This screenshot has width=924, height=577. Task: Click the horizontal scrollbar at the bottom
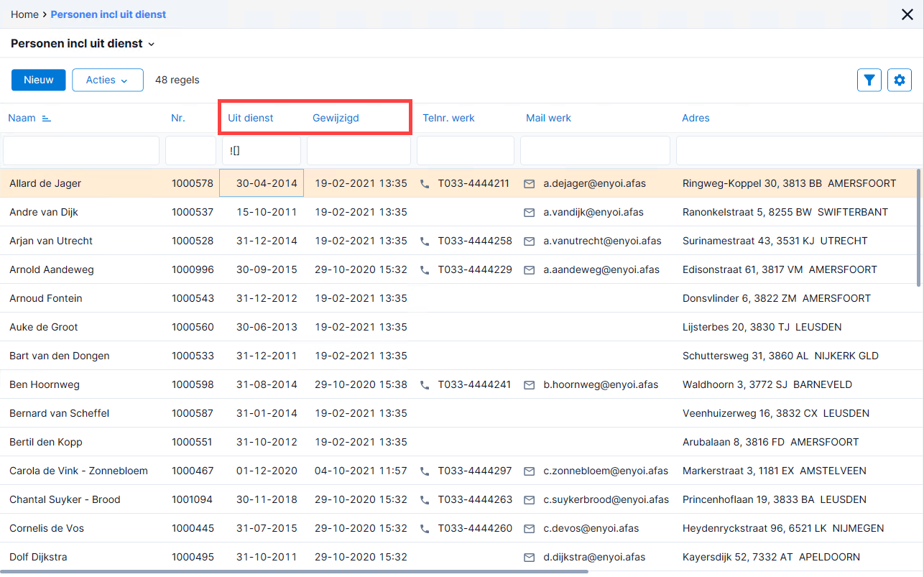(294, 572)
